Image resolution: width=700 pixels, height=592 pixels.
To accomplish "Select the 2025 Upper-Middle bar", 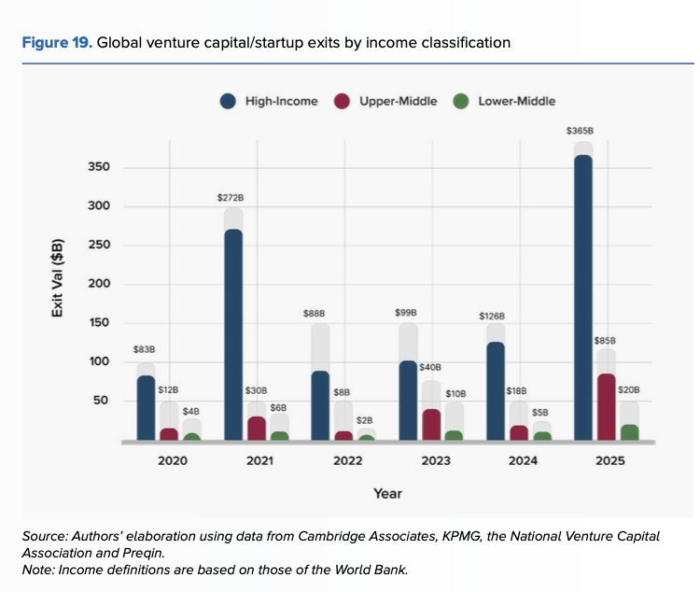I will click(x=607, y=407).
